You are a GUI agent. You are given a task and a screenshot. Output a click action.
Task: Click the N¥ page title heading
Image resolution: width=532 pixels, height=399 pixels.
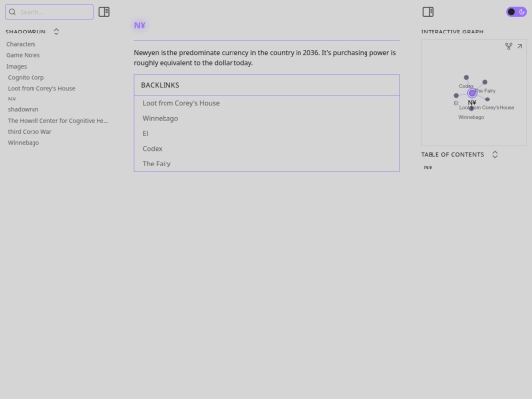point(140,25)
